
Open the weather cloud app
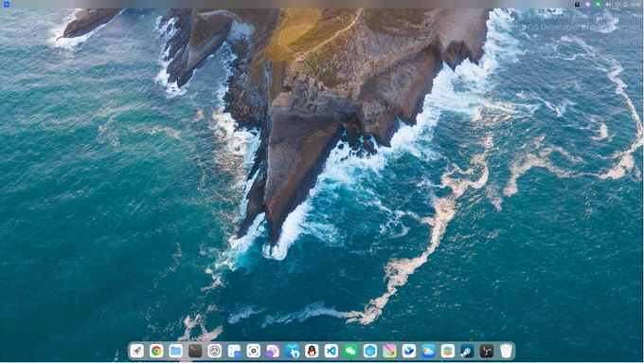tap(428, 351)
